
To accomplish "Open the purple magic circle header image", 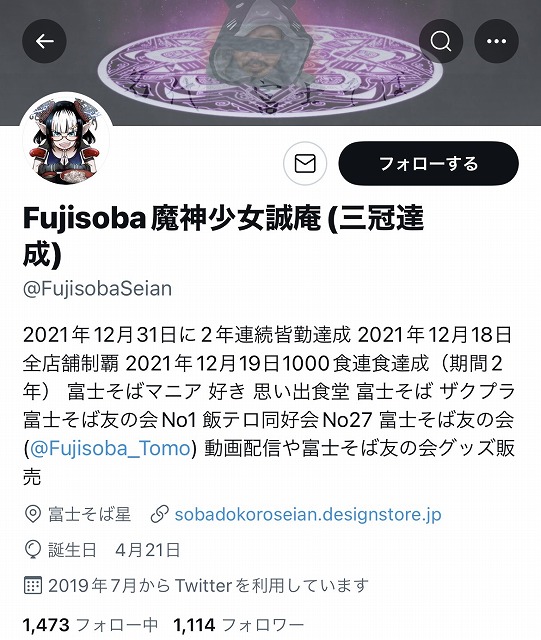I will click(x=270, y=62).
